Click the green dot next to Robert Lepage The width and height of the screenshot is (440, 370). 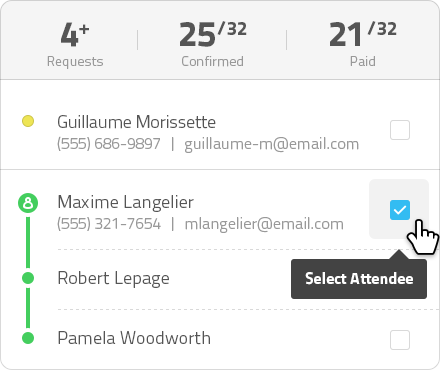[x=28, y=278]
